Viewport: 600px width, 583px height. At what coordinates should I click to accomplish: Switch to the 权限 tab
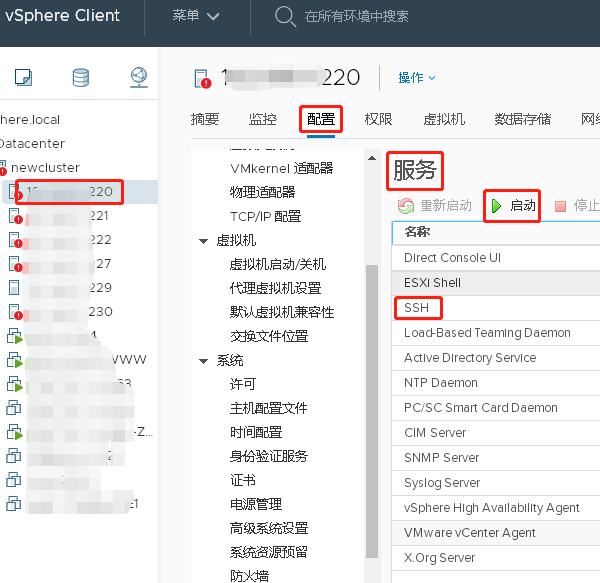tap(378, 119)
